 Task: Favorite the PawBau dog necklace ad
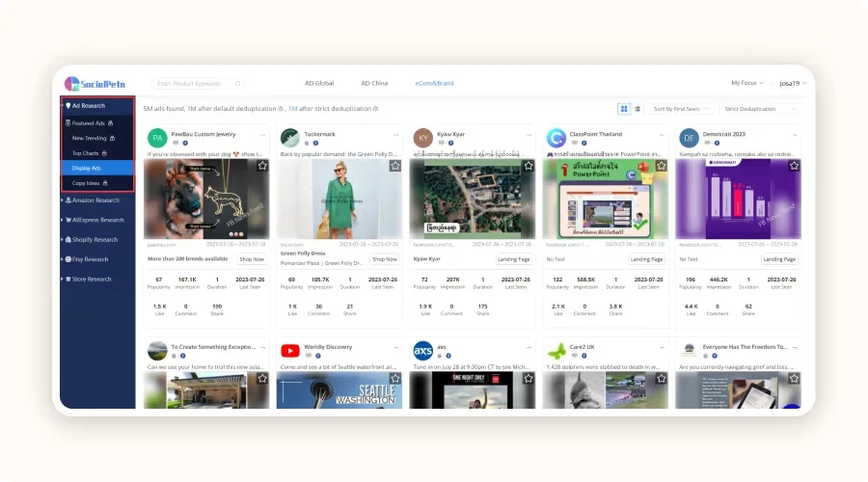pyautogui.click(x=262, y=166)
